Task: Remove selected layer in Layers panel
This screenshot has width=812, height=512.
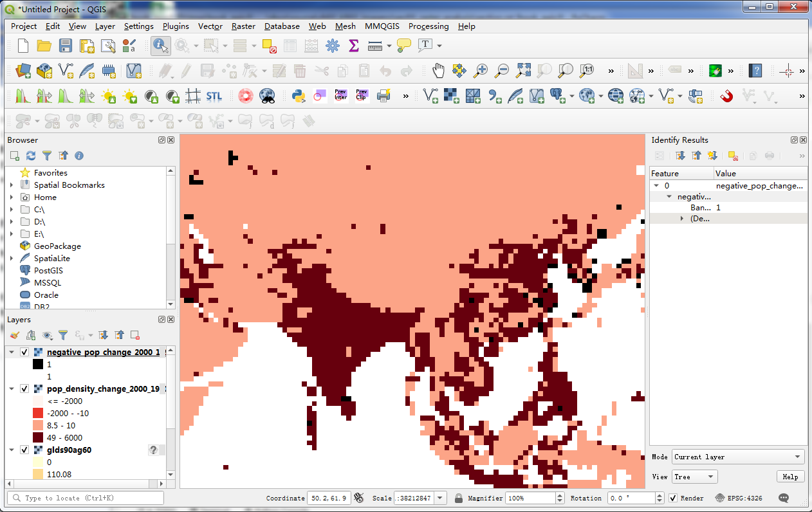Action: 135,335
